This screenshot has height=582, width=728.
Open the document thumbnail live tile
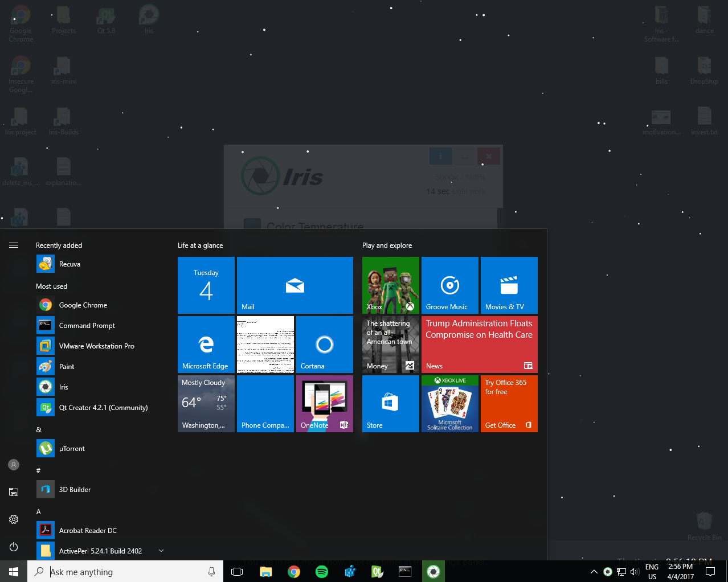265,345
